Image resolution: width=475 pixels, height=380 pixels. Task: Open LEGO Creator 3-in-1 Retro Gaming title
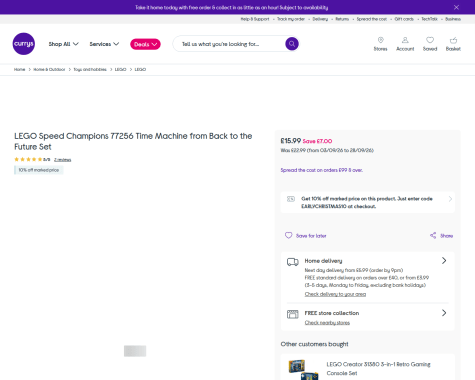378,369
